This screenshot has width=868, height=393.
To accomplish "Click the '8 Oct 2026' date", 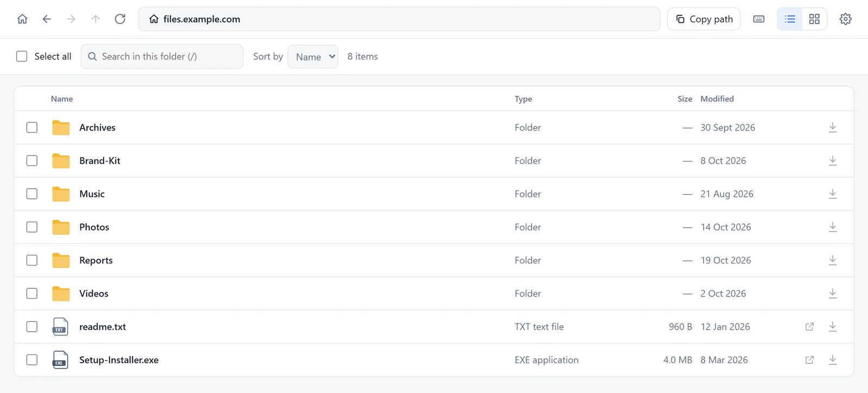I will pos(723,160).
